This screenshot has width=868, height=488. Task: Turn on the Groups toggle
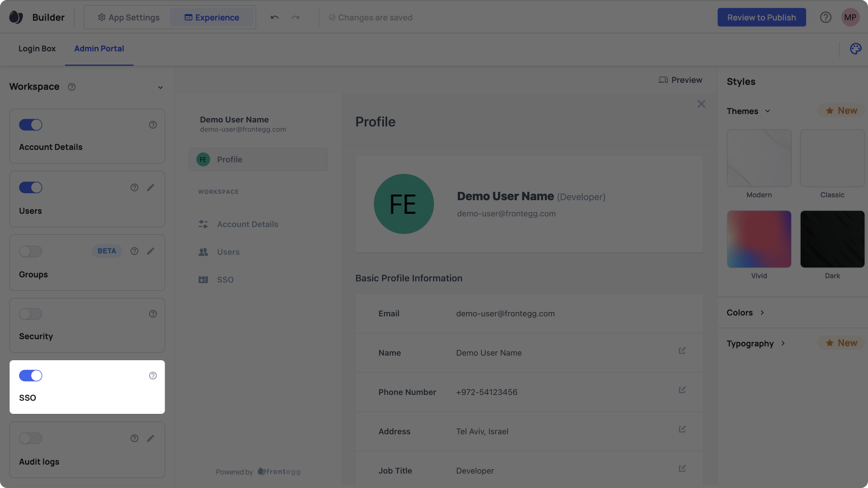[31, 251]
